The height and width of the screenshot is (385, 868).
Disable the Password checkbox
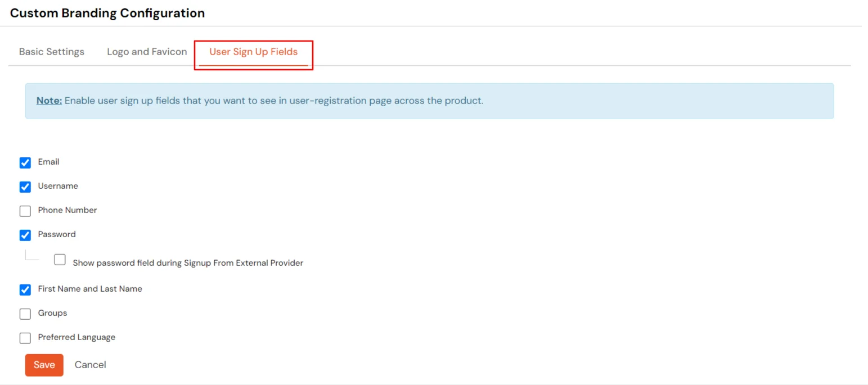point(25,235)
